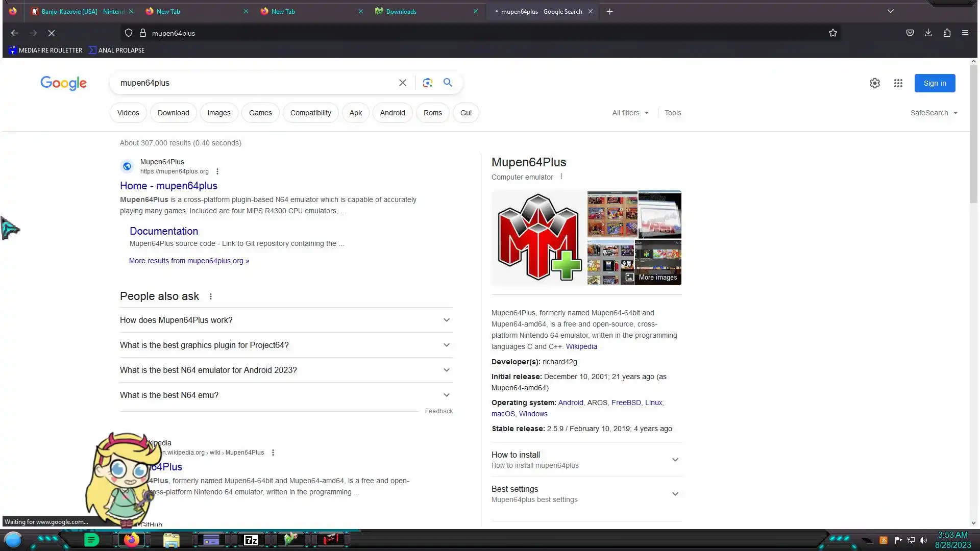
Task: Bookmark this page with star icon
Action: [832, 33]
